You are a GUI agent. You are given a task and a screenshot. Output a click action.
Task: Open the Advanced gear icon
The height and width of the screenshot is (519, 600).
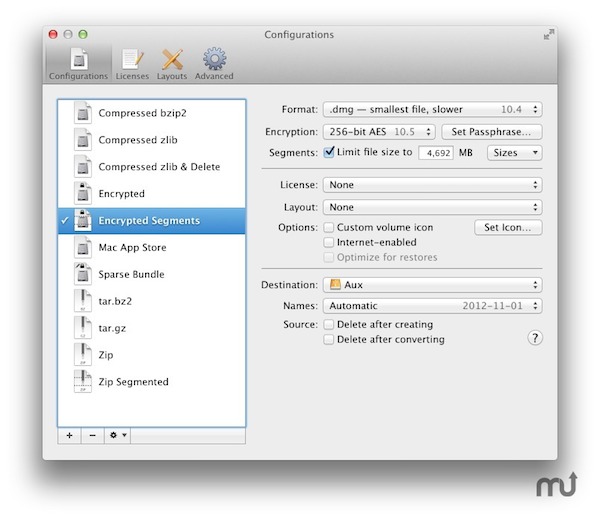[x=213, y=63]
